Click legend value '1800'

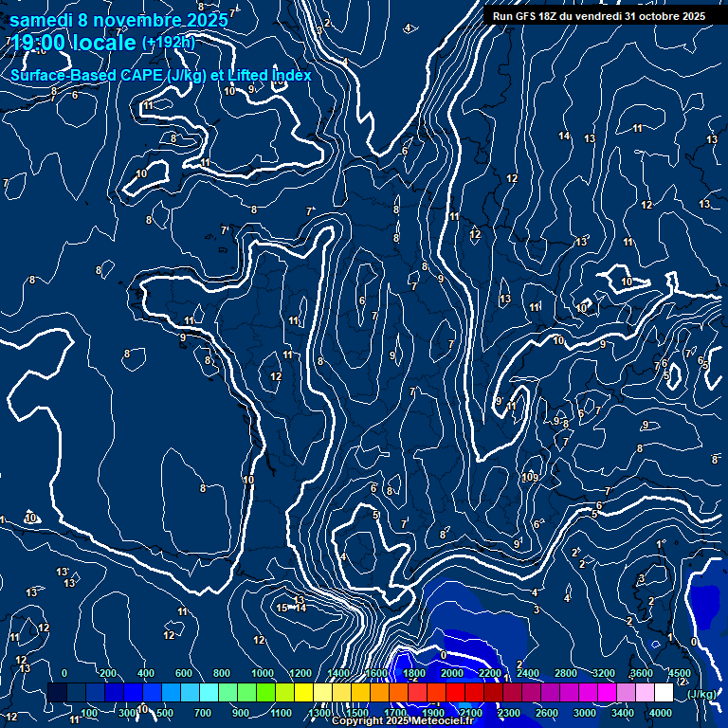point(414,673)
